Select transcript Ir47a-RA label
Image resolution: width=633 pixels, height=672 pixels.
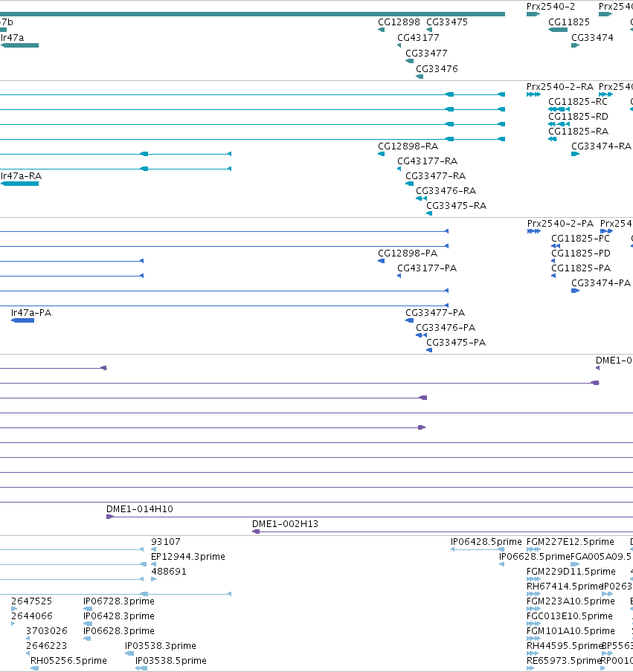[21, 176]
